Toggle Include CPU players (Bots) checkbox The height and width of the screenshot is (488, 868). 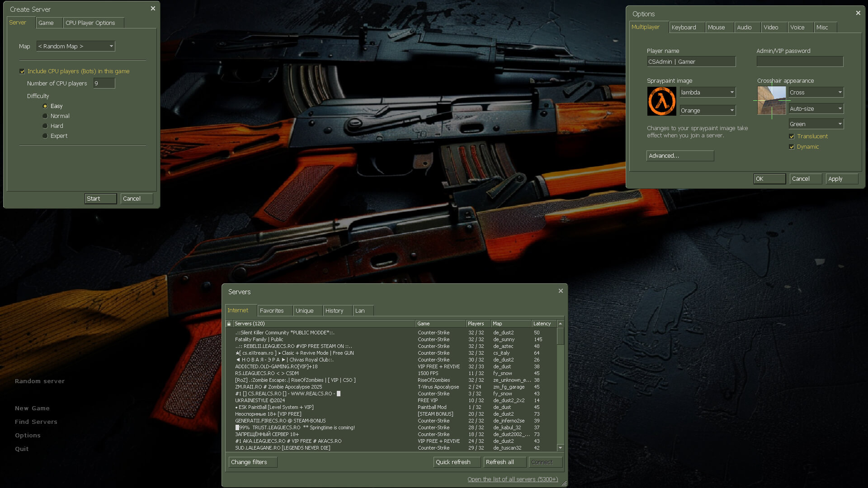click(22, 71)
